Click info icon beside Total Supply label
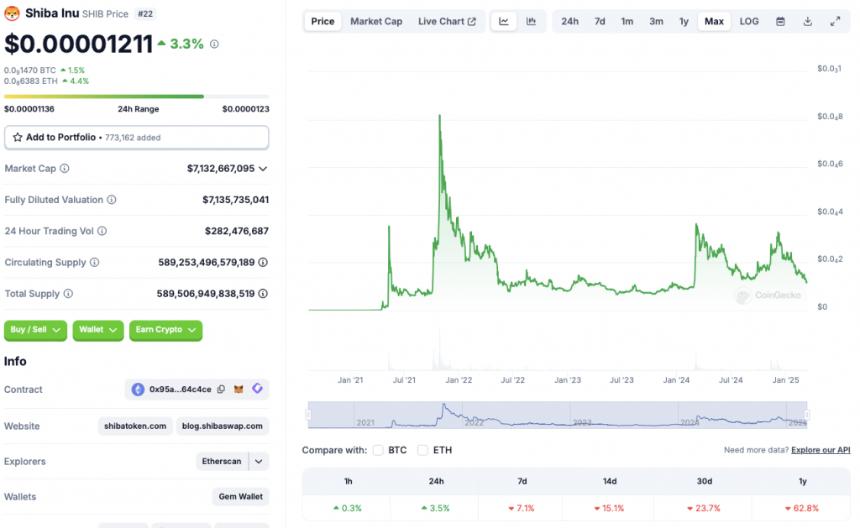Image resolution: width=860 pixels, height=528 pixels. 68,293
